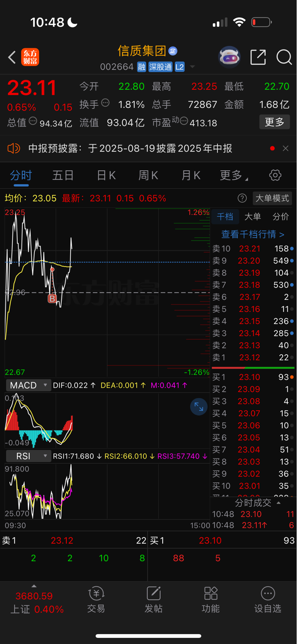The width and height of the screenshot is (297, 644).
Task: Expand the 更多 chart period dropdown tab
Action: point(234,175)
